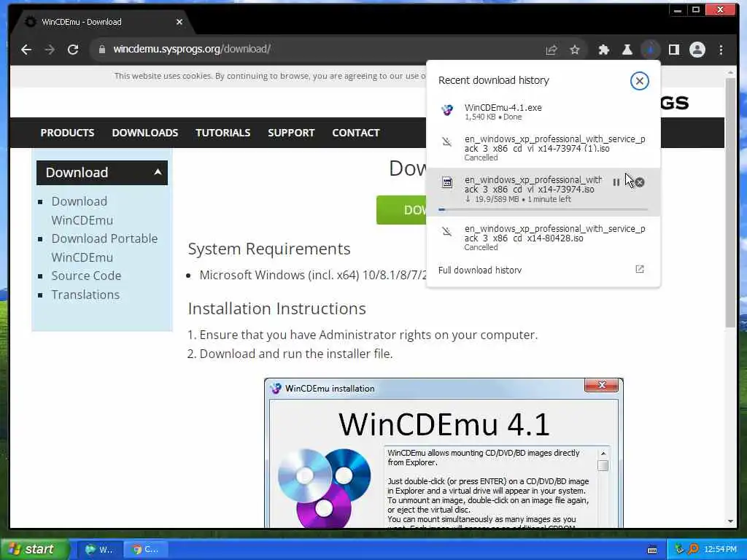The image size is (747, 560).
Task: Open Chrome three-dot menu
Action: [x=721, y=50]
